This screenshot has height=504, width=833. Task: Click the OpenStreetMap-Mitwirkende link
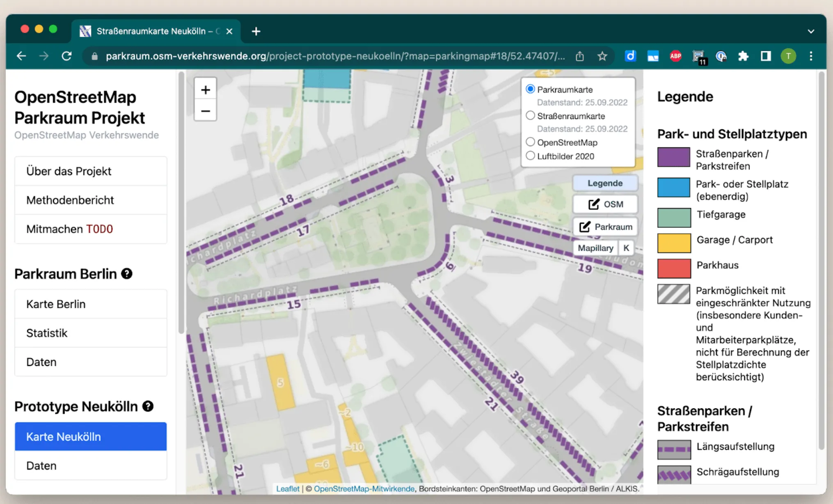[364, 489]
